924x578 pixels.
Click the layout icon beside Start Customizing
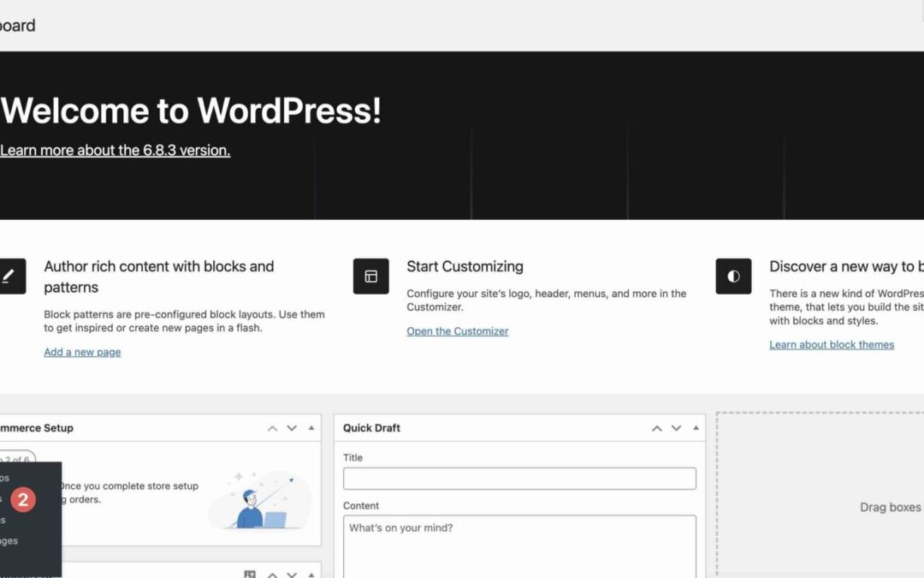point(370,276)
